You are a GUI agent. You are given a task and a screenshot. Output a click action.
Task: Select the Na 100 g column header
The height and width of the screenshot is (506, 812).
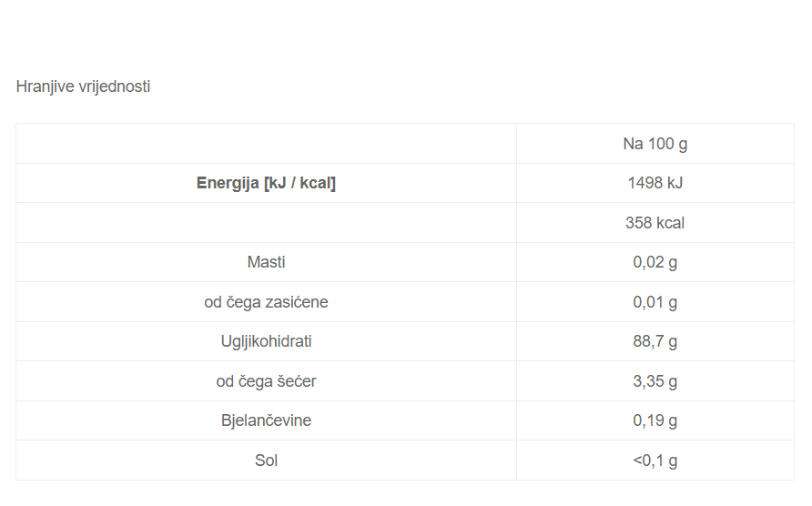coord(655,144)
